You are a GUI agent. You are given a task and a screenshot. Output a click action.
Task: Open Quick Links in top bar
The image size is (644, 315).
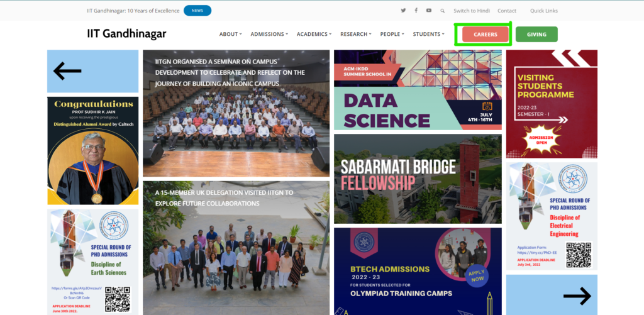(543, 11)
